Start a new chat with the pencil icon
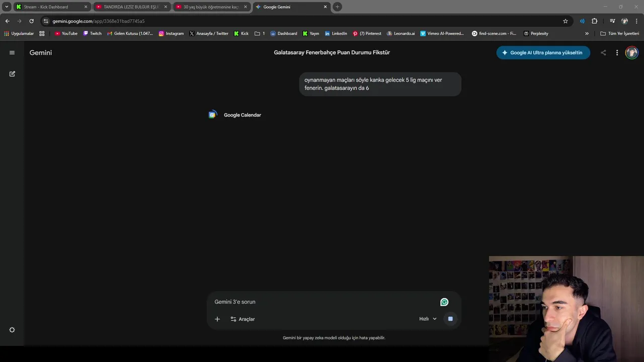Screen dimensions: 644x362 12,73
